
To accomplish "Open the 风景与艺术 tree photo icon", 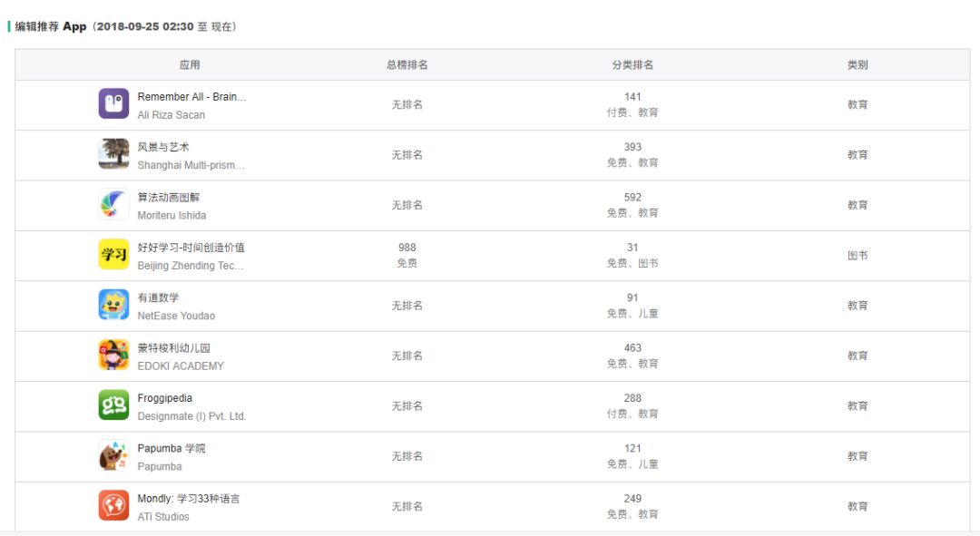I will click(x=113, y=154).
